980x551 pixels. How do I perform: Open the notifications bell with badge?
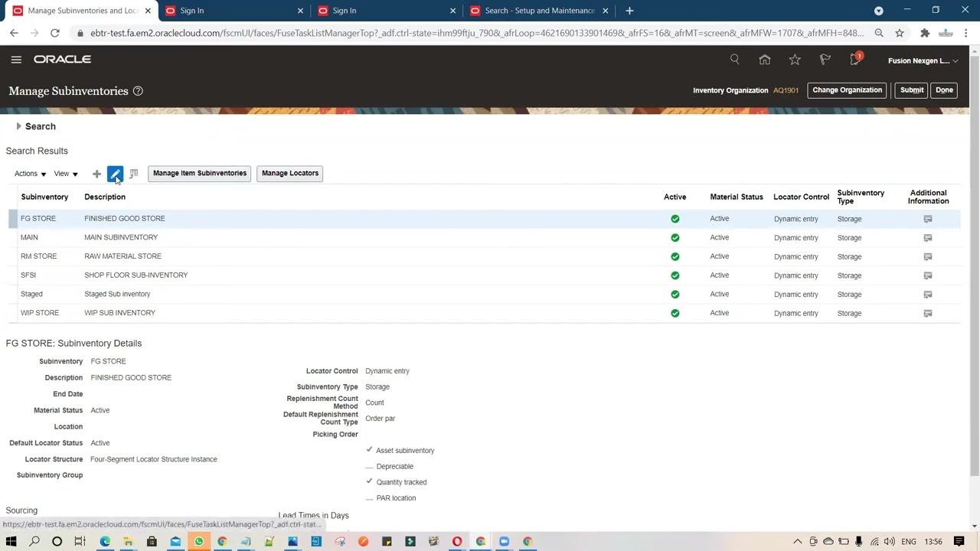[x=855, y=60]
